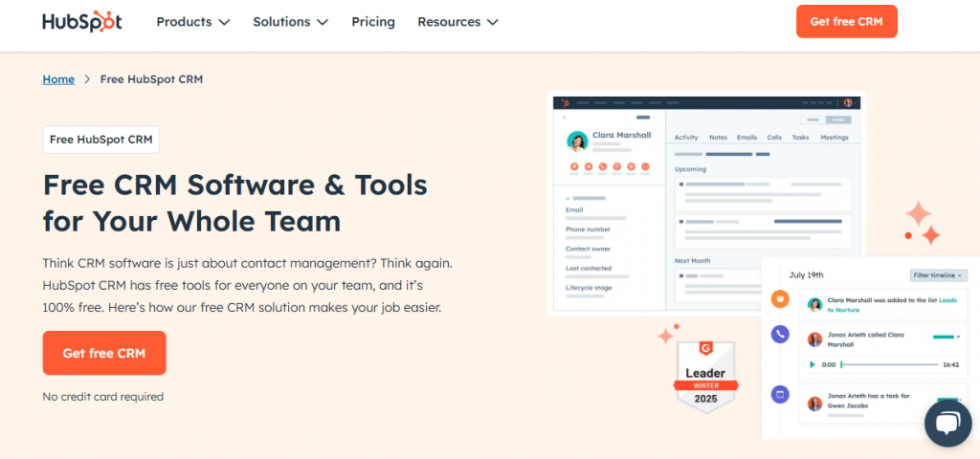Click the HubSpot logo in header

click(x=82, y=22)
